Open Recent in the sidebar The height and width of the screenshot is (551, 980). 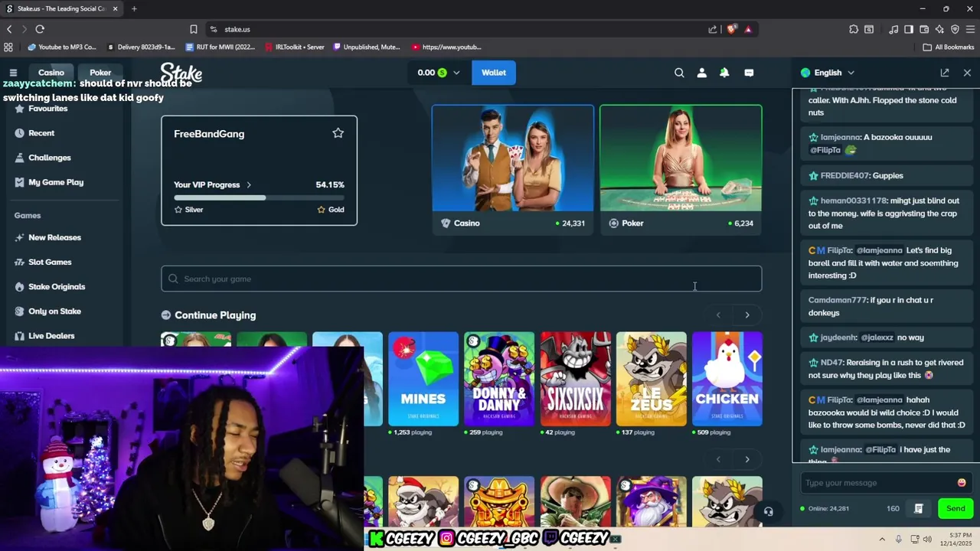41,133
